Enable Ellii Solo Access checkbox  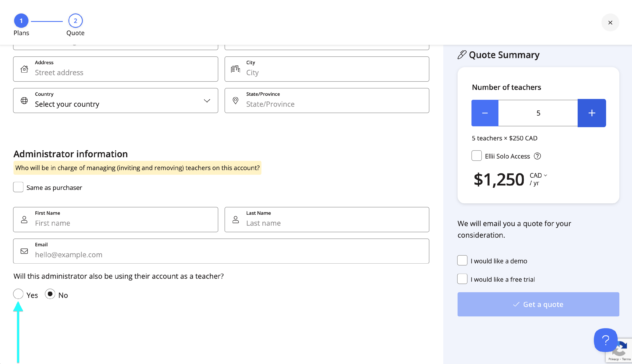coord(477,156)
